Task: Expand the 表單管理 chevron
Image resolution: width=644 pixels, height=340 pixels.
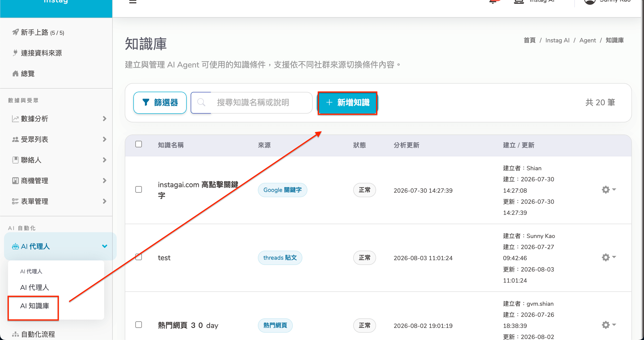Action: pos(105,201)
